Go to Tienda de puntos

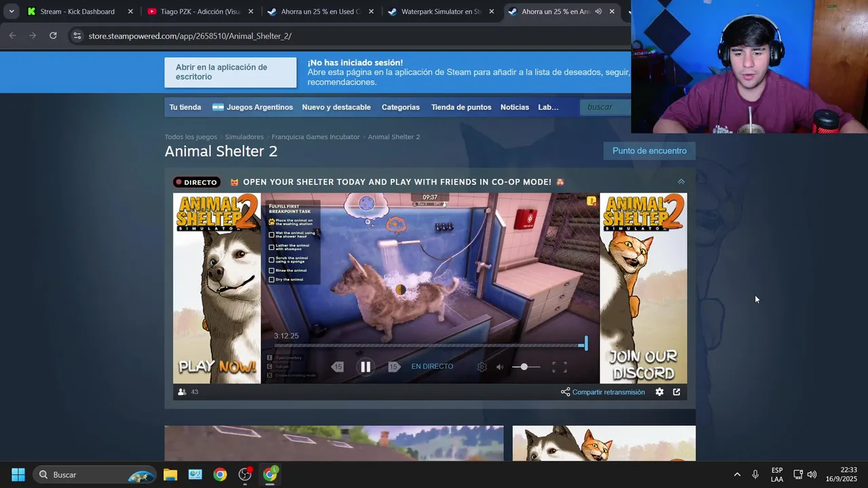coord(461,107)
